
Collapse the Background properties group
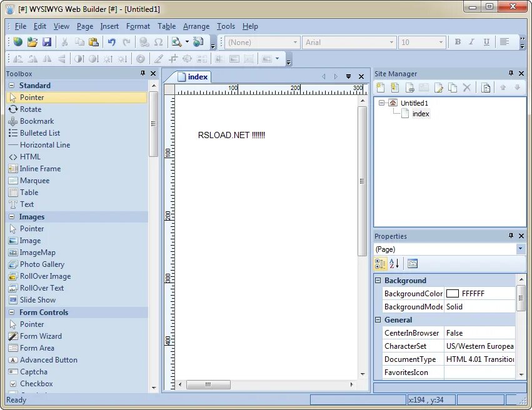click(378, 281)
